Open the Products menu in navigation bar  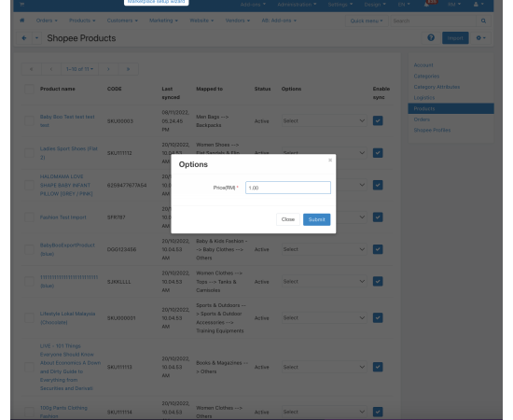(x=82, y=21)
